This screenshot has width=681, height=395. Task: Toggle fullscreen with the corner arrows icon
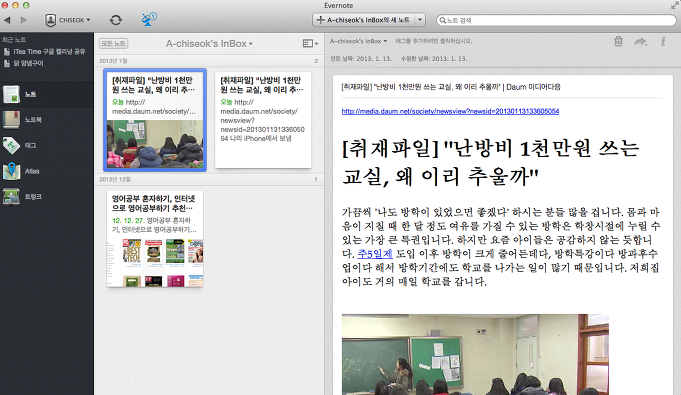click(x=674, y=5)
